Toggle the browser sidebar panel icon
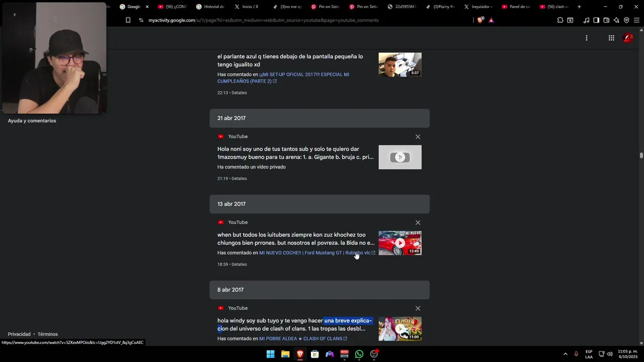 tap(596, 20)
